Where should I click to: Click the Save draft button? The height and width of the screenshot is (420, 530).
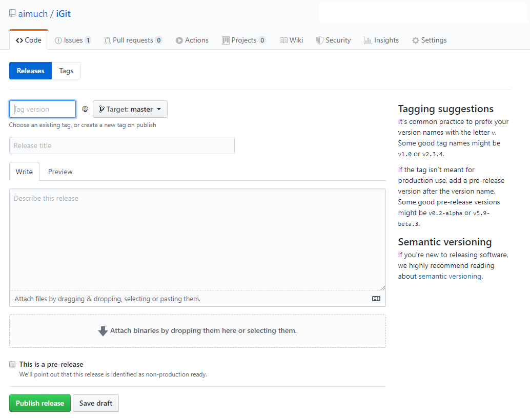pos(96,403)
